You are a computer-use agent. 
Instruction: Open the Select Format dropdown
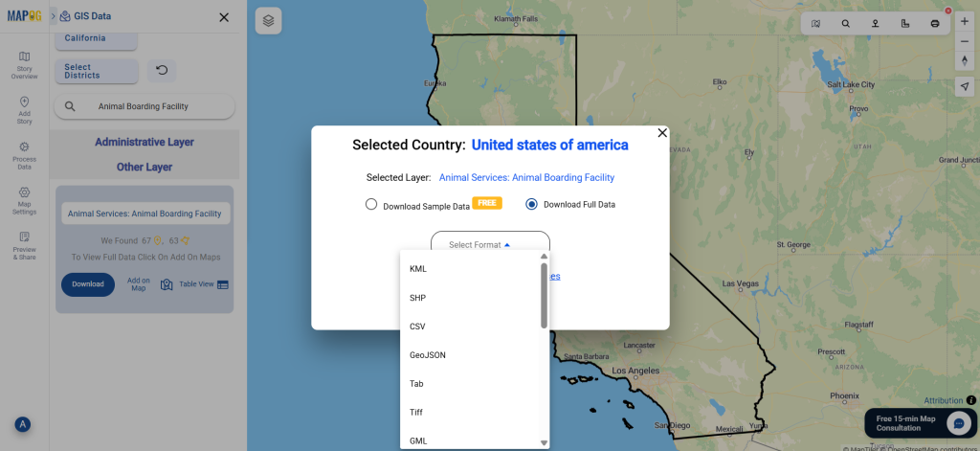490,245
